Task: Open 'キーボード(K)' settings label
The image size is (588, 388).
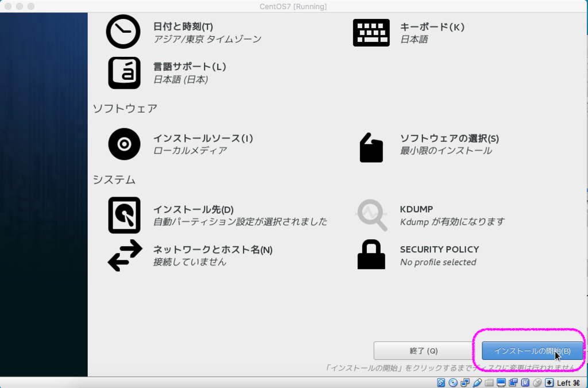Action: [x=432, y=27]
